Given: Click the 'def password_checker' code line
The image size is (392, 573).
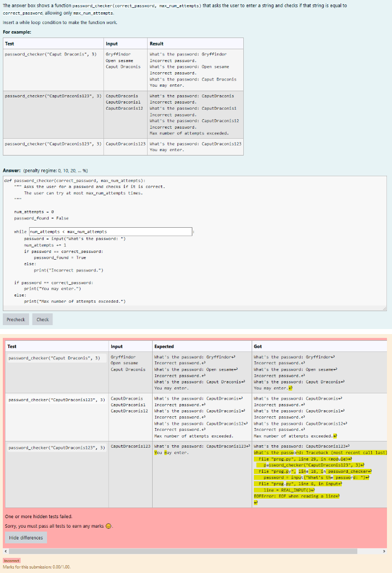Looking at the screenshot, I should click(75, 181).
